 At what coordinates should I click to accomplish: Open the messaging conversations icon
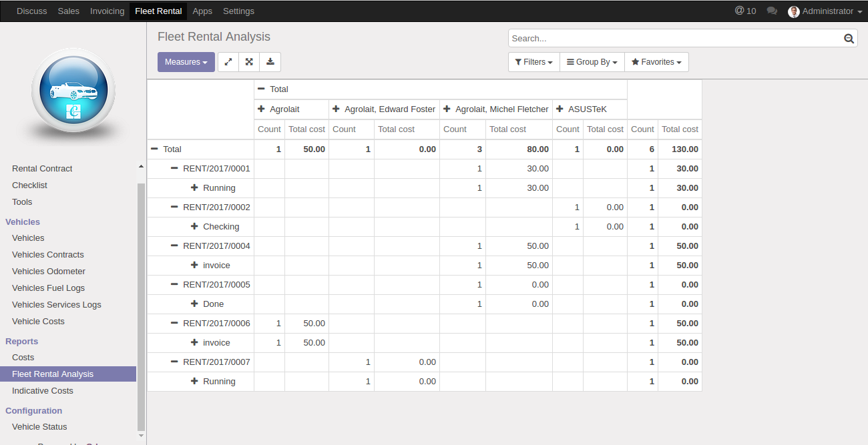coord(772,11)
